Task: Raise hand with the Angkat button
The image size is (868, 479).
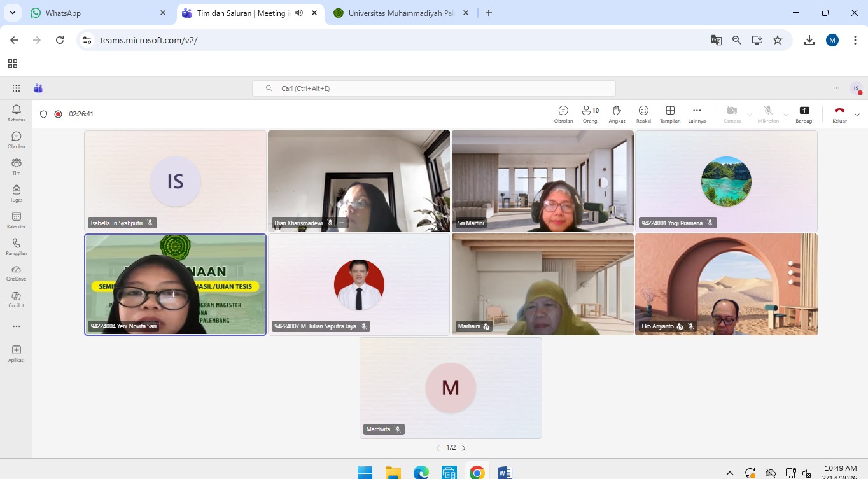Action: coord(616,114)
